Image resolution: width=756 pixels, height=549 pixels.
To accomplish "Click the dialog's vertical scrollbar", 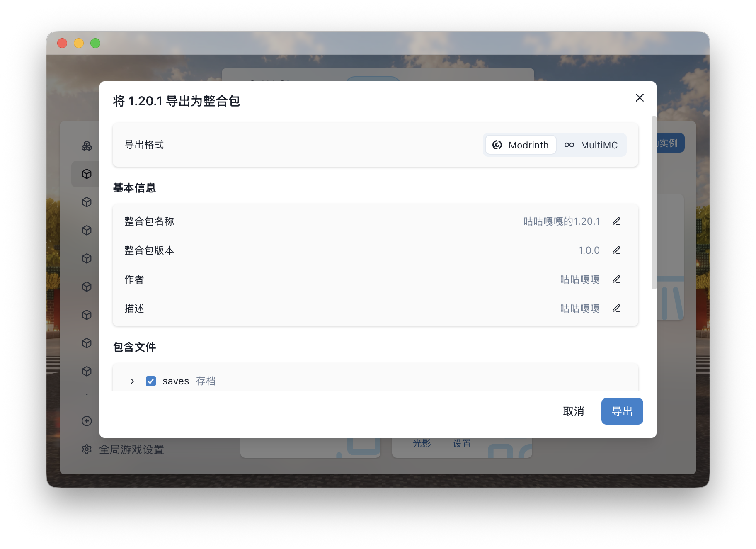I will coord(654,203).
